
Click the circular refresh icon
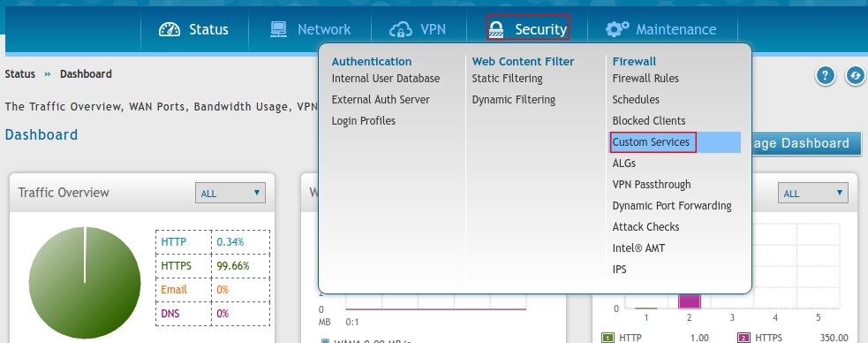coord(856,75)
